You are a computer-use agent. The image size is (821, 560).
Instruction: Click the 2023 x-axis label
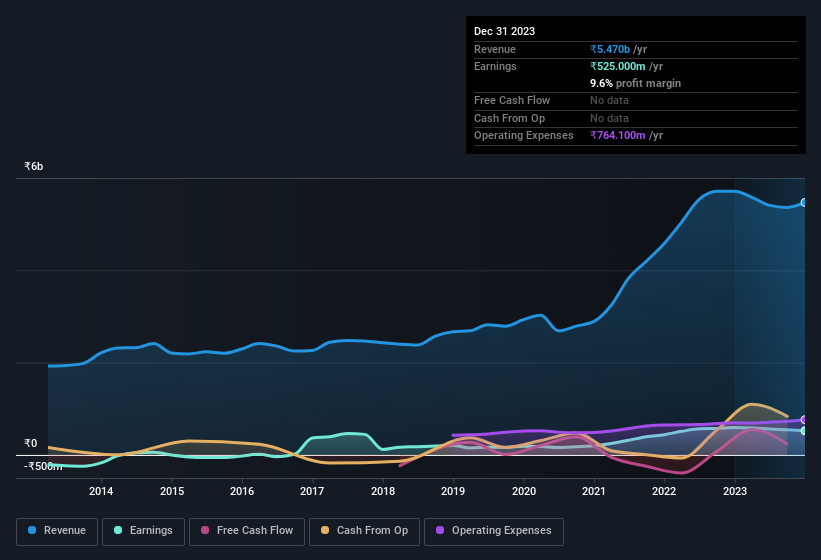(735, 491)
